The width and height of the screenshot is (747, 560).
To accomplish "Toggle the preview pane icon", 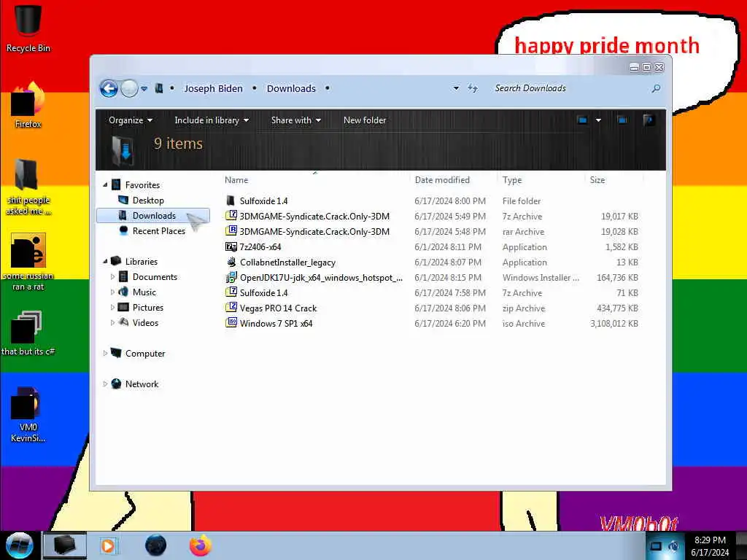I will 622,120.
